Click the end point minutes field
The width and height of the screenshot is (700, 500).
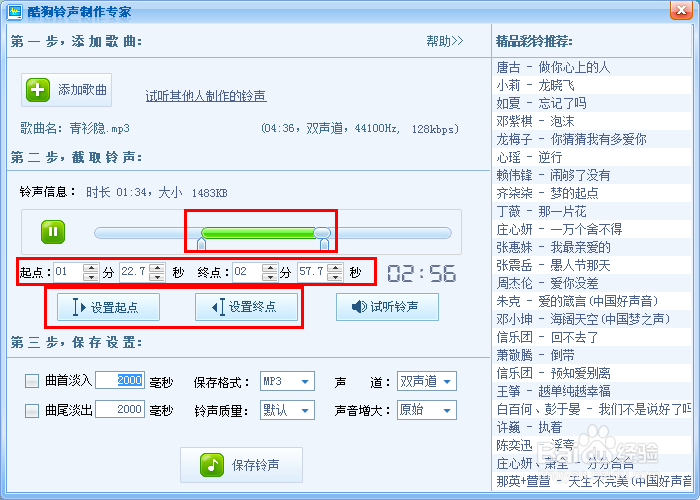(247, 272)
